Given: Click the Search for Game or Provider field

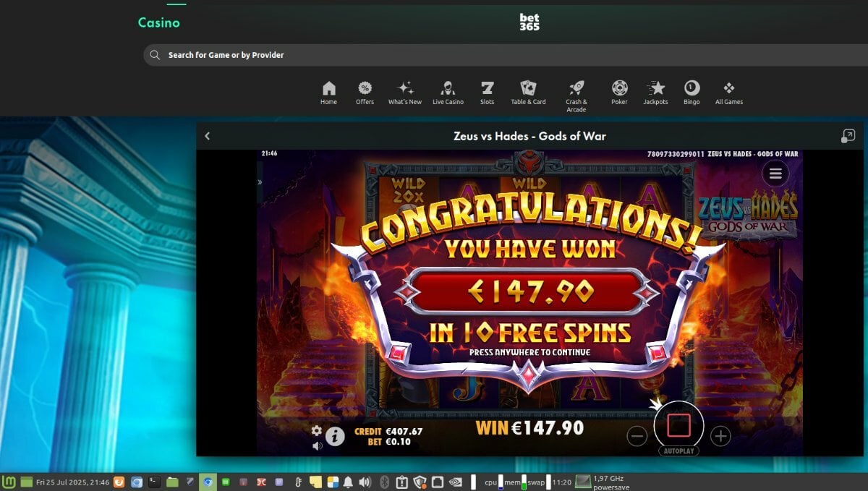Looking at the screenshot, I should (x=505, y=55).
